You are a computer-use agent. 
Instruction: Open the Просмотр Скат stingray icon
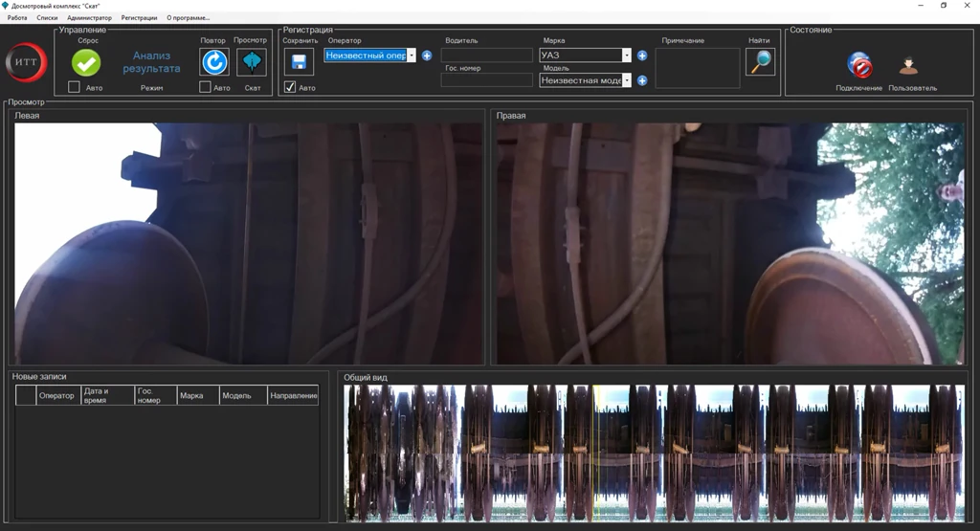[x=252, y=62]
